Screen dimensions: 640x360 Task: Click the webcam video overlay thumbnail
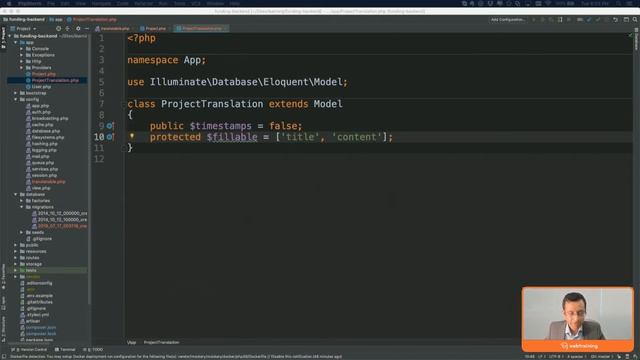click(x=578, y=319)
